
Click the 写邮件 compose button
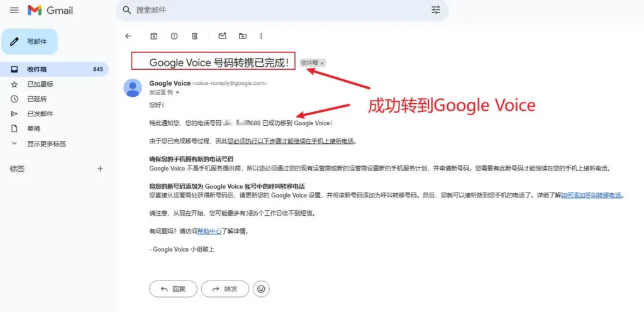click(30, 42)
